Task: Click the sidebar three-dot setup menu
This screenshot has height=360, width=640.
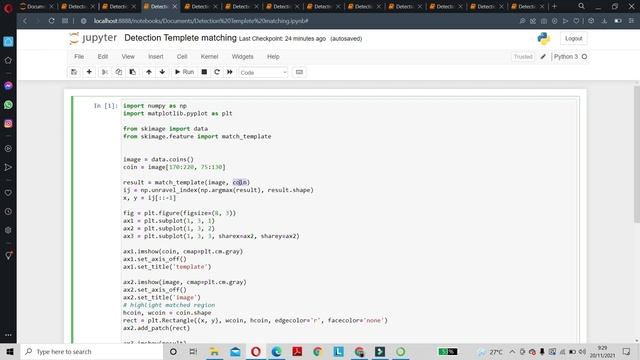Action: [8, 335]
